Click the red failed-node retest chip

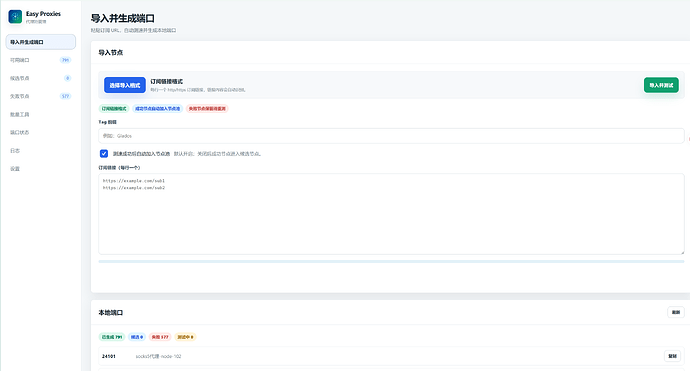[x=207, y=109]
